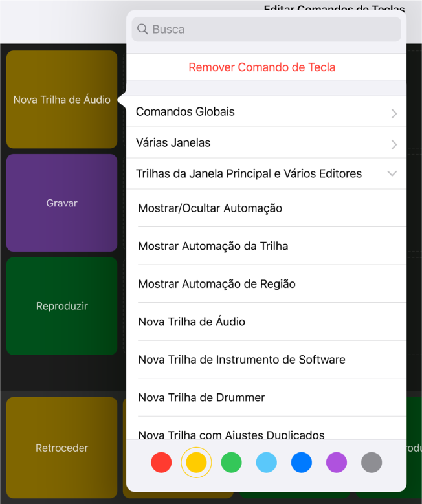This screenshot has height=504, width=422.
Task: Choose Nova Trilha de Áudio in list
Action: pos(266,322)
